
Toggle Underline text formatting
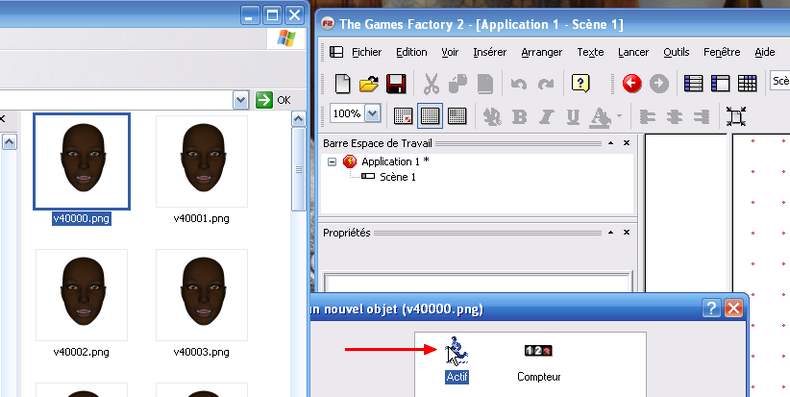(573, 117)
